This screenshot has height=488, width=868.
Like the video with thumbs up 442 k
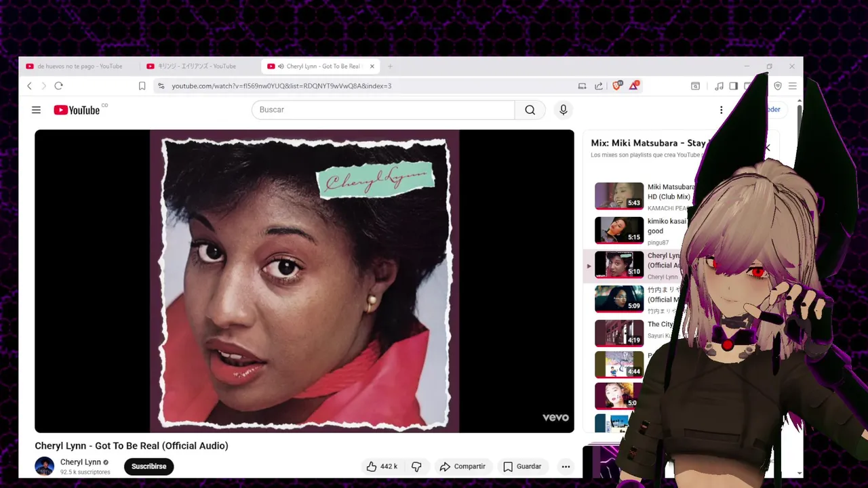tap(382, 466)
